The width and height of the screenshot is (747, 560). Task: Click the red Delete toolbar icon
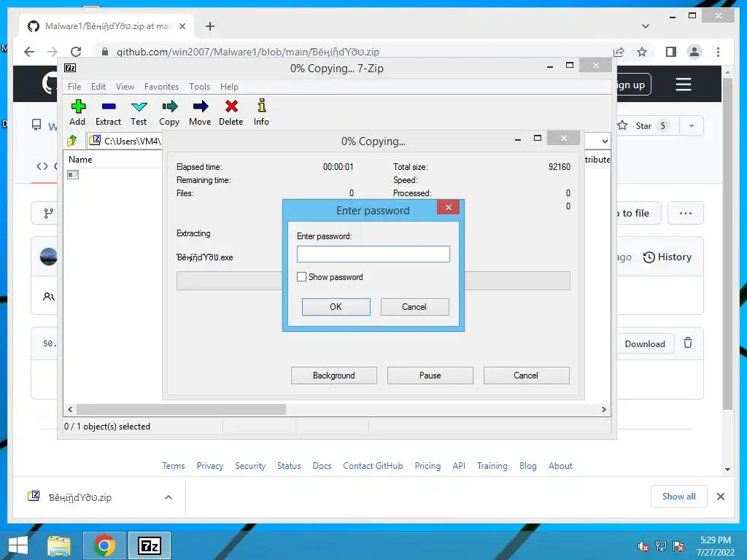click(x=231, y=112)
